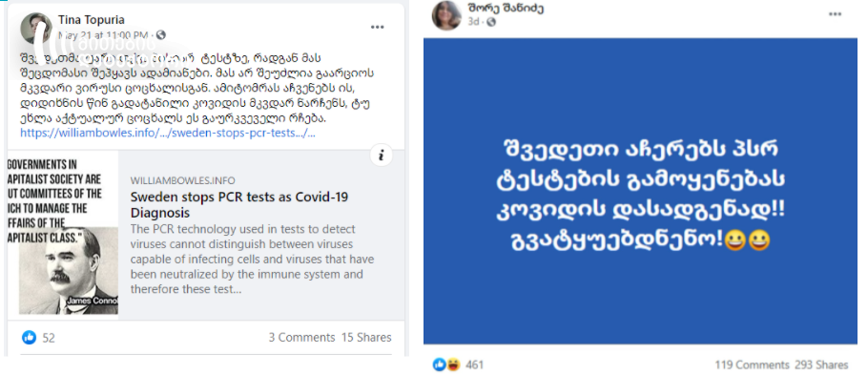Click the globe privacy icon on Tina's post
Viewport: 868px width, 375px height.
tap(160, 35)
